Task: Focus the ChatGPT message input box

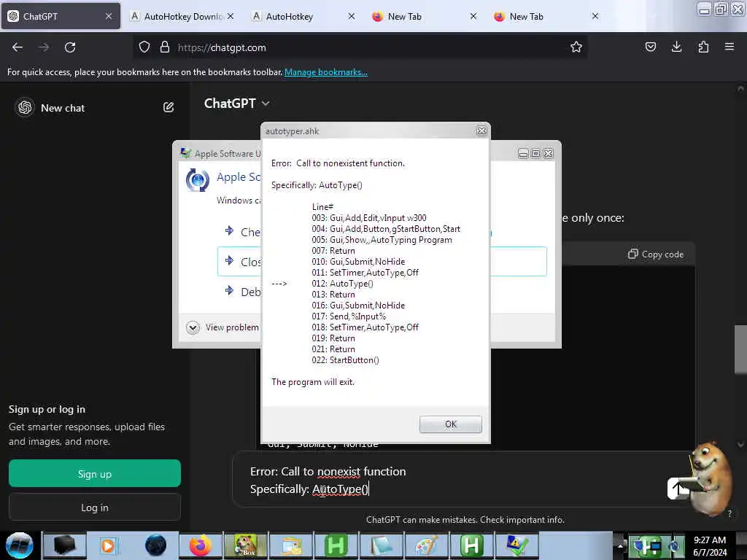Action: tap(452, 480)
